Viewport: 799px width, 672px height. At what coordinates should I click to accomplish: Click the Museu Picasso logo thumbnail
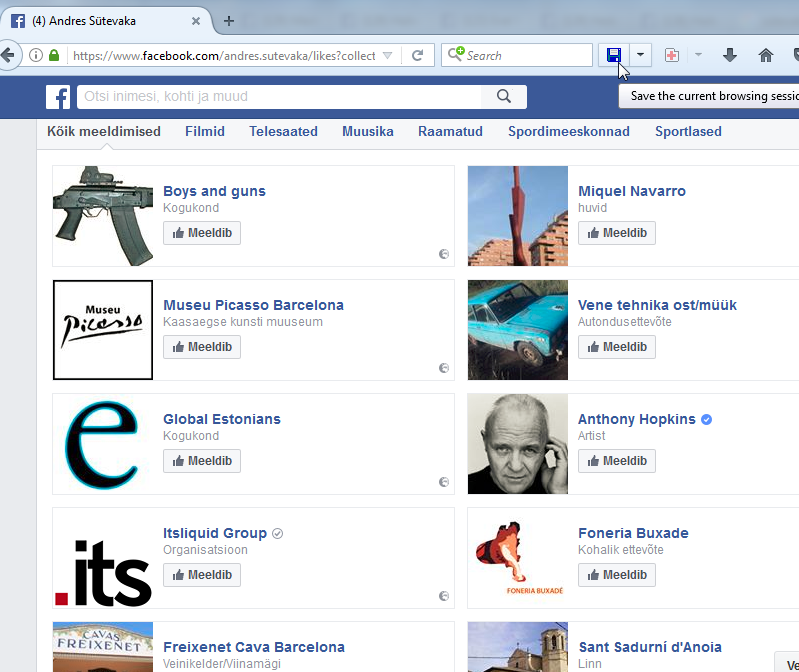point(103,330)
